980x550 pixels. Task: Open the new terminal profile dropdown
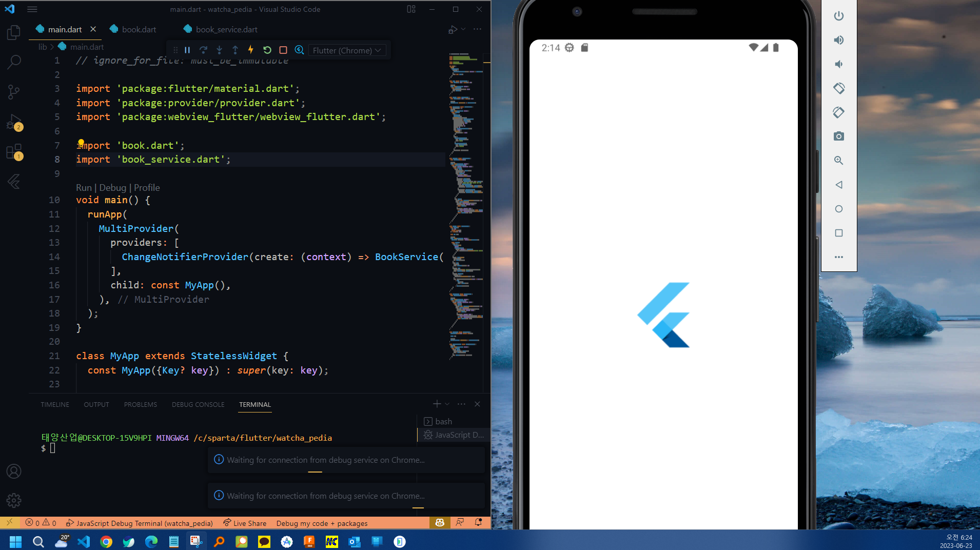pos(447,404)
